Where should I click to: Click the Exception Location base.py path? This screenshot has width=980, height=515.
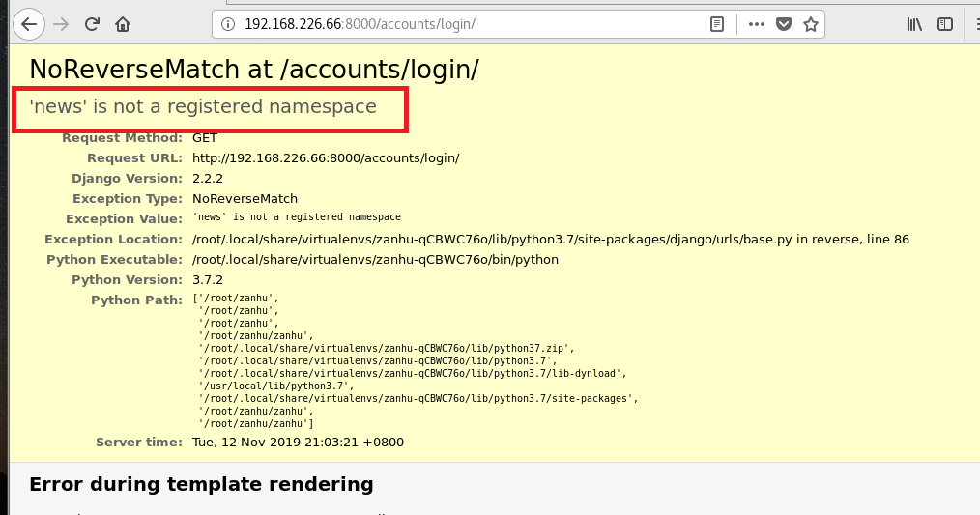pos(551,240)
